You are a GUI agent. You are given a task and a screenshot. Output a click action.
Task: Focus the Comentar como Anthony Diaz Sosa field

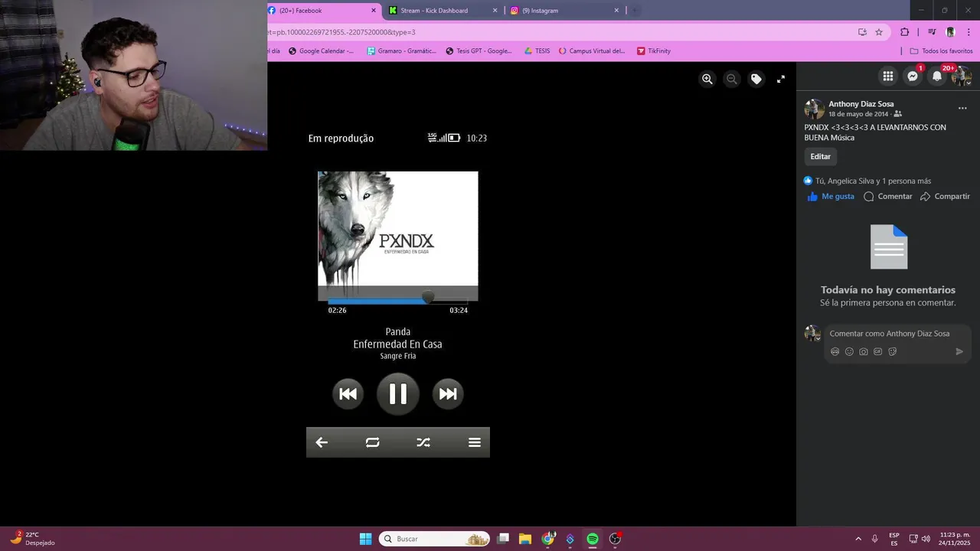pos(897,334)
